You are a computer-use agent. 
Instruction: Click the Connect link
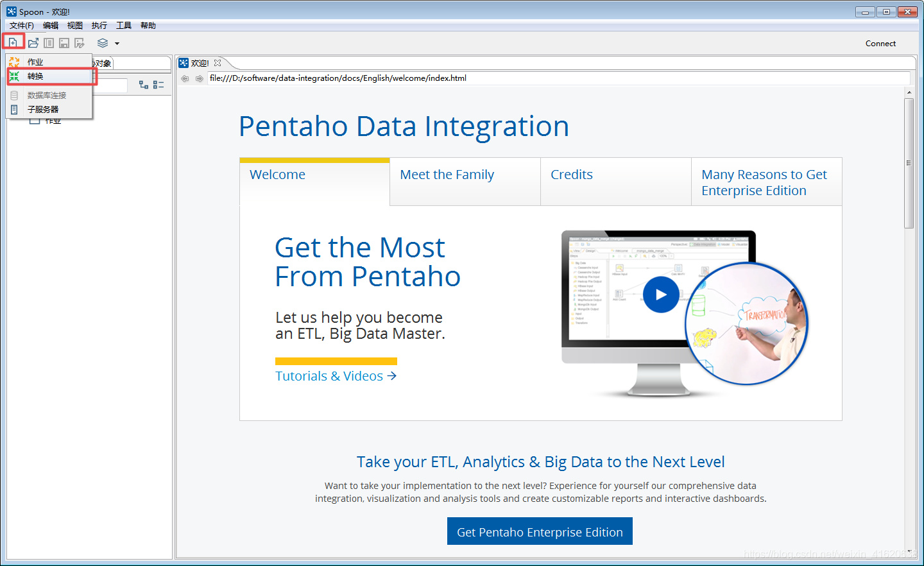pyautogui.click(x=880, y=44)
